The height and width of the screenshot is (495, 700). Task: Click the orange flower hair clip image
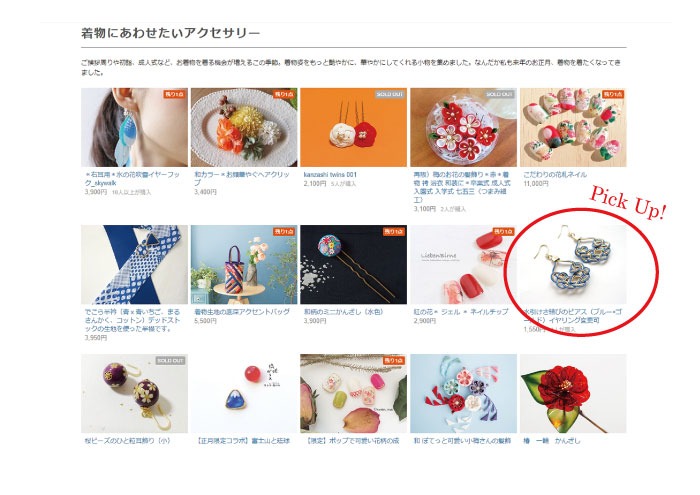(244, 127)
